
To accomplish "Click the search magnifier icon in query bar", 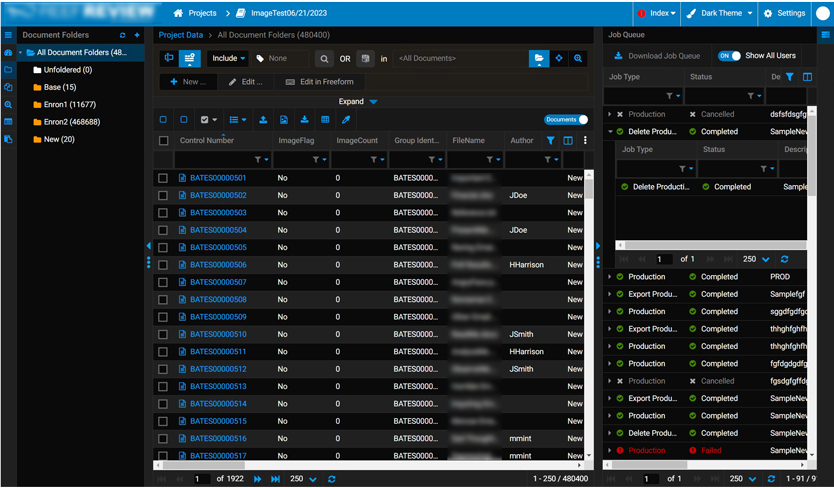I will (x=324, y=59).
